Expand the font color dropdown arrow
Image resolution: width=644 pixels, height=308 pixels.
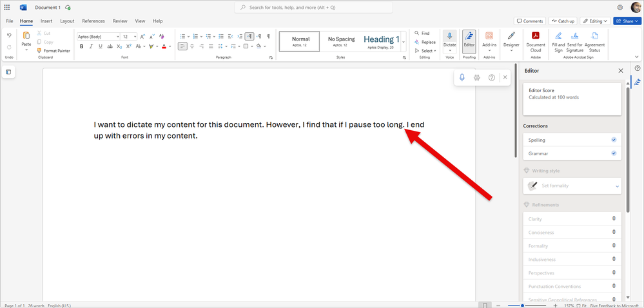pos(170,46)
